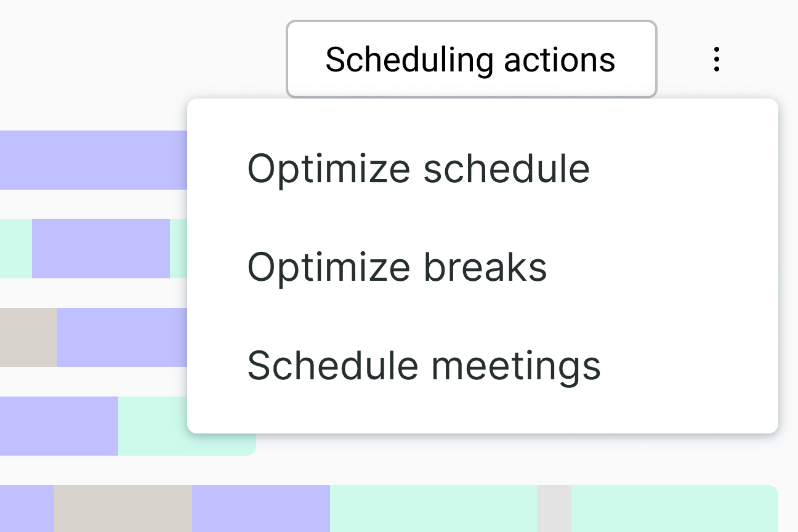Image resolution: width=798 pixels, height=532 pixels.
Task: Select Optimize schedule from the menu
Action: (x=419, y=168)
